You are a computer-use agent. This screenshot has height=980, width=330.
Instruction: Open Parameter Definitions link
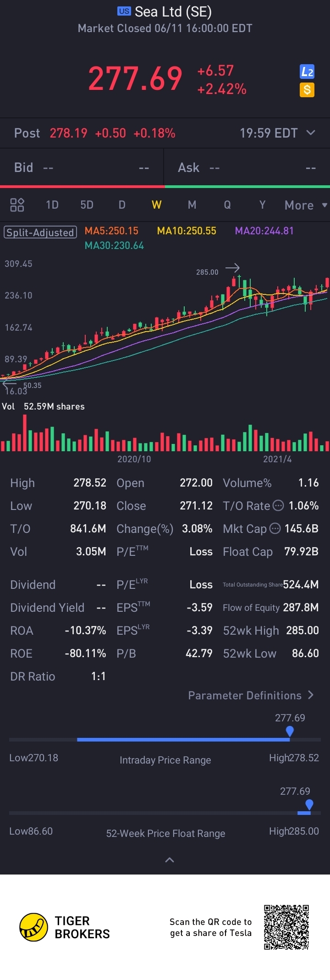251,695
